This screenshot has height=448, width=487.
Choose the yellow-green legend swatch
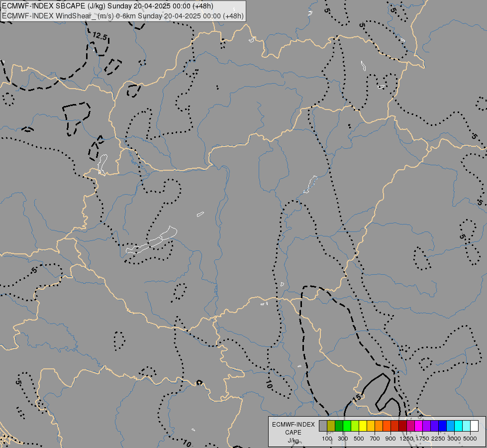tap(355, 426)
